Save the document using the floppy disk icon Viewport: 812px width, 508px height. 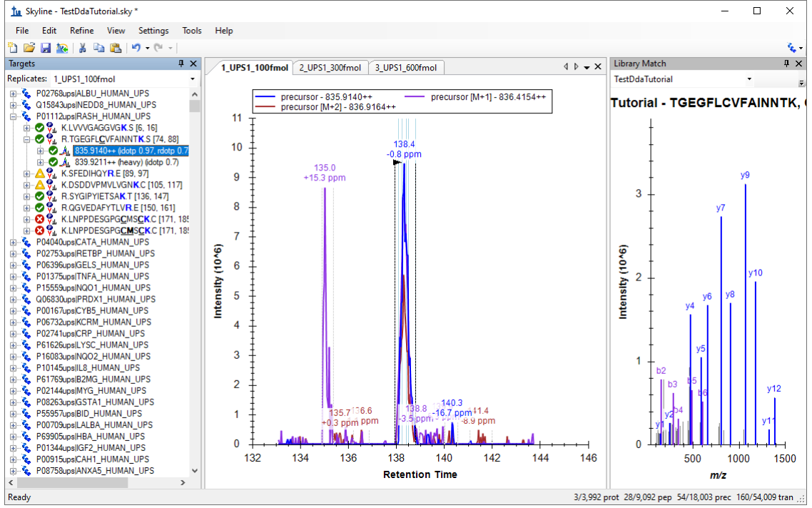click(x=46, y=48)
